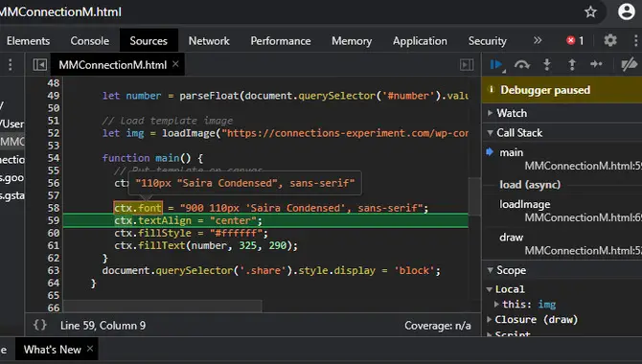Toggle the file navigator sidebar
This screenshot has width=642, height=364.
[39, 65]
